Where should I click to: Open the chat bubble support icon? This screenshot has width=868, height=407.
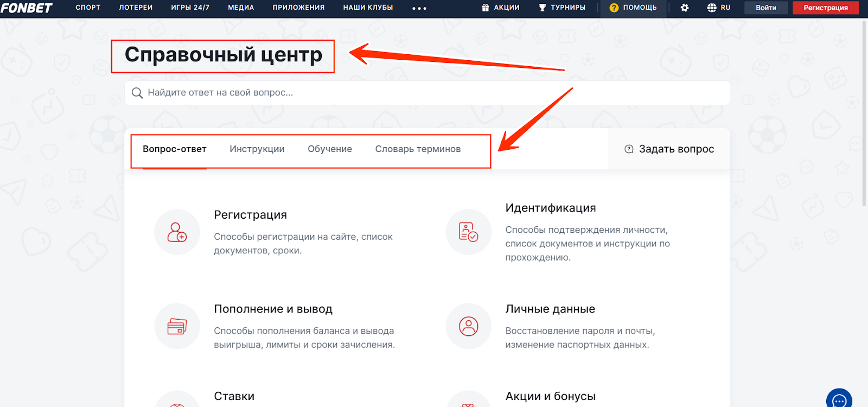click(x=839, y=400)
